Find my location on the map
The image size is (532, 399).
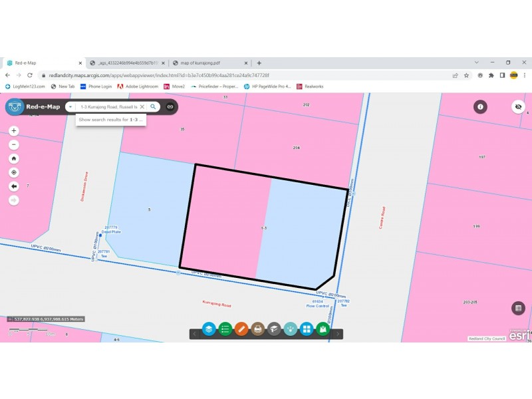[14, 172]
